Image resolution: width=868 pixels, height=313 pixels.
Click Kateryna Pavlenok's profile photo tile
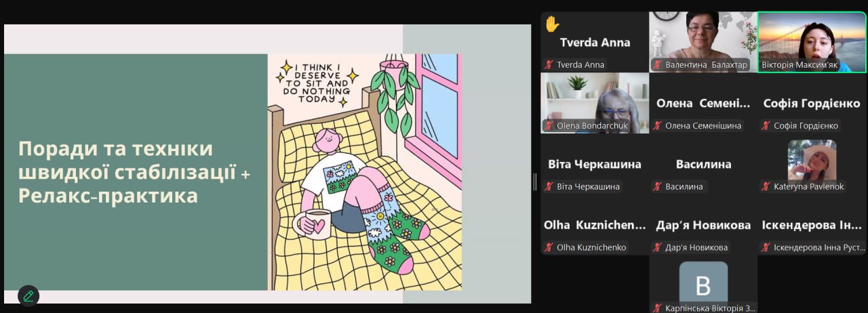pyautogui.click(x=812, y=161)
